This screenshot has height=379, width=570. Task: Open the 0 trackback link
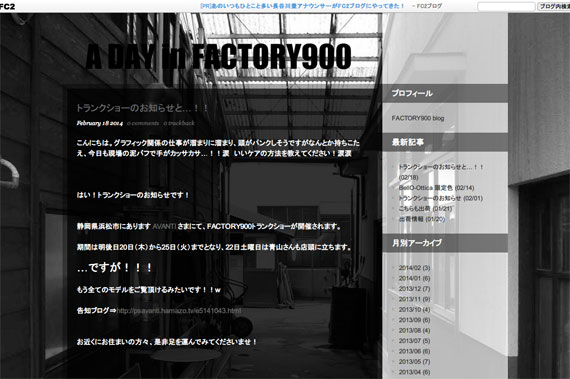tap(179, 123)
